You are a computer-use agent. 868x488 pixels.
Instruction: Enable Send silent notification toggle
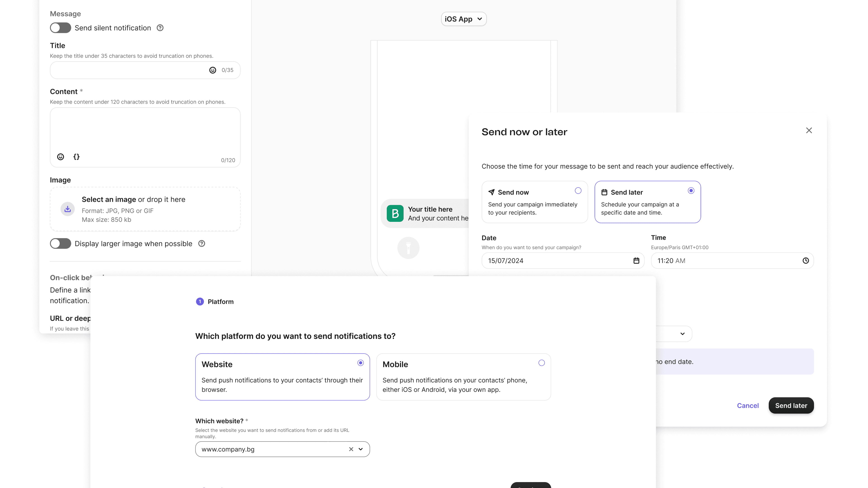pyautogui.click(x=61, y=28)
